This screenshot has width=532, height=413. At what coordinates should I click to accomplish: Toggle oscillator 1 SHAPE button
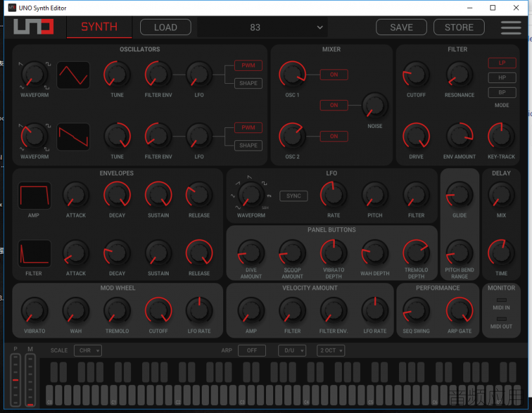coord(248,83)
